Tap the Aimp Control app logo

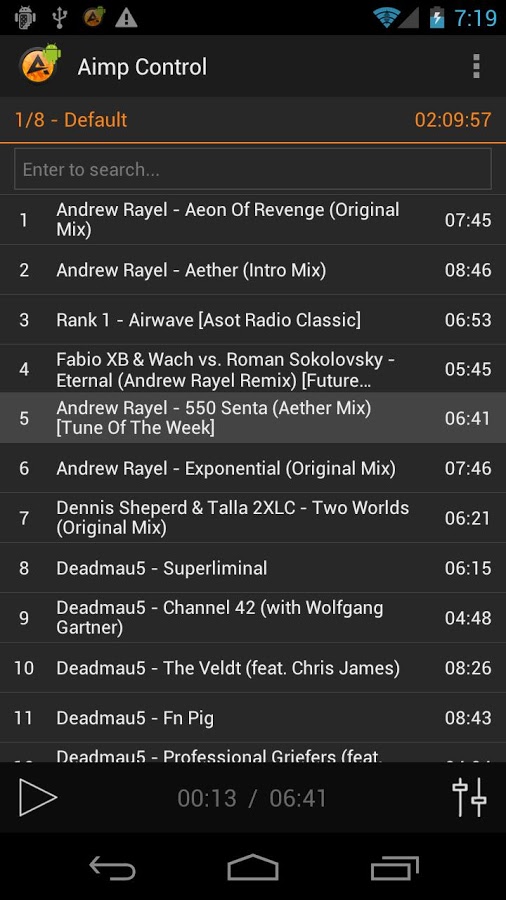pos(39,64)
